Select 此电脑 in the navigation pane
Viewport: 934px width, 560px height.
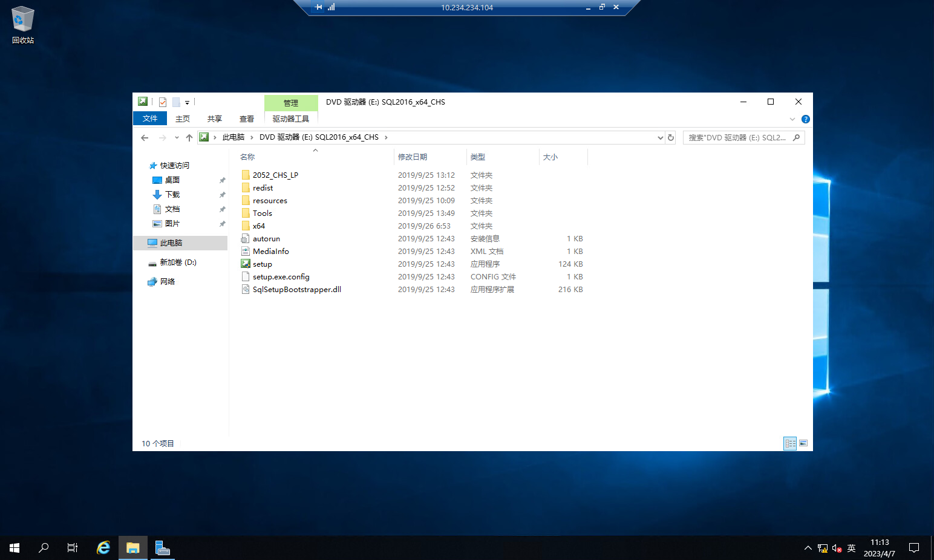pos(171,243)
